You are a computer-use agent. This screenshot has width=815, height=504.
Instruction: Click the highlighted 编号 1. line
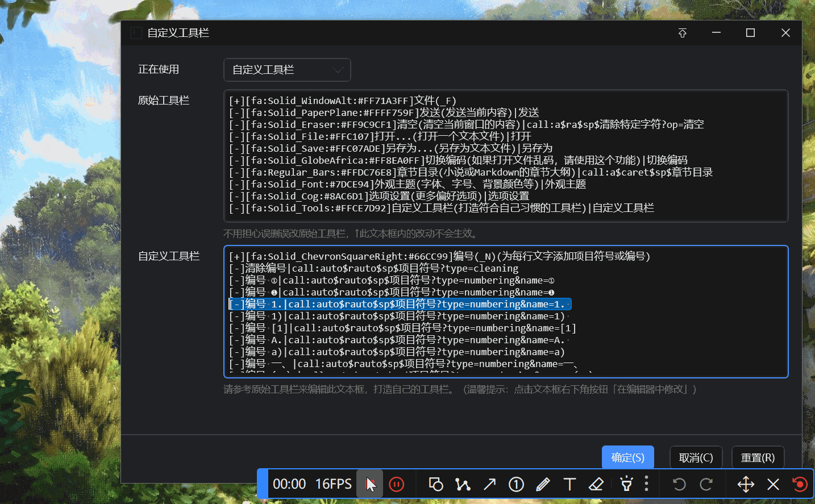[400, 304]
